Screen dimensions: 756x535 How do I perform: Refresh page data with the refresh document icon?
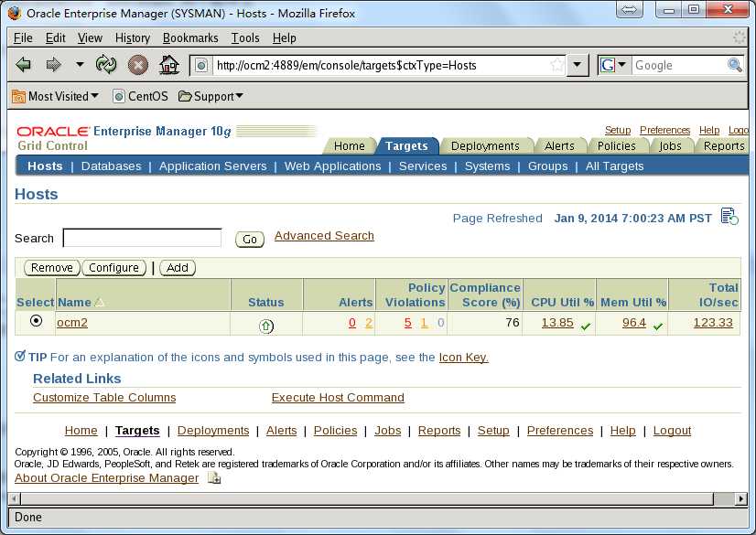(x=729, y=216)
